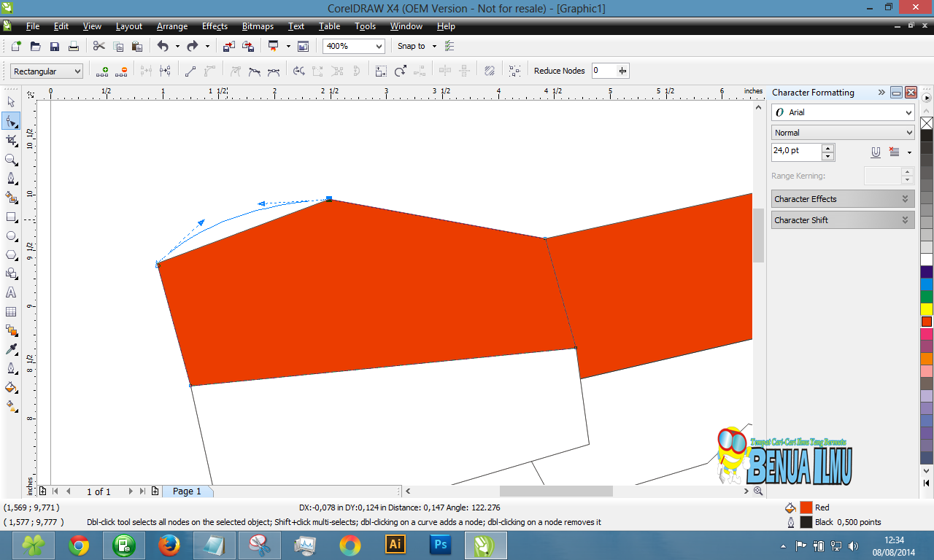Redo the last undone action
Image resolution: width=934 pixels, height=560 pixels.
pyautogui.click(x=193, y=46)
